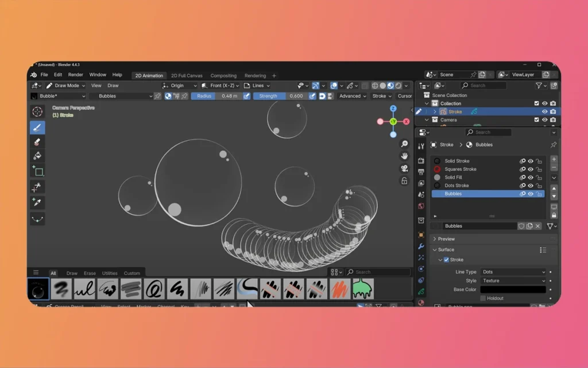Open the Output properties tab icon

tap(421, 171)
